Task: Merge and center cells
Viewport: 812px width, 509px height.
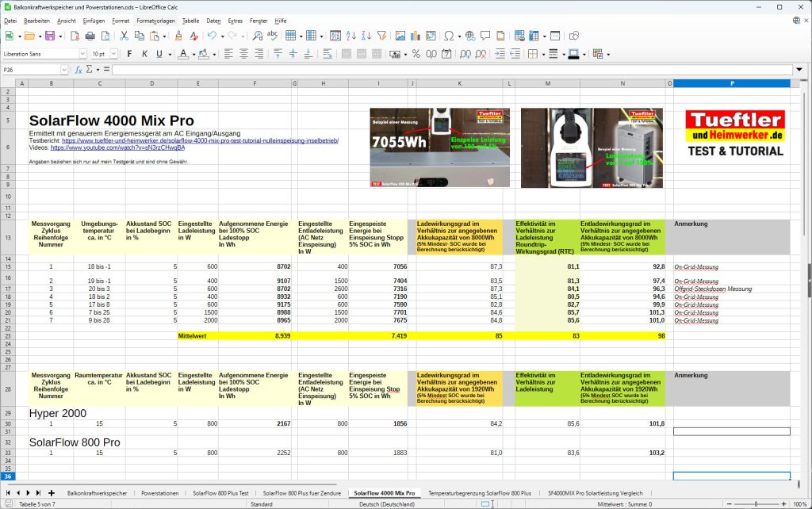Action: pyautogui.click(x=347, y=54)
